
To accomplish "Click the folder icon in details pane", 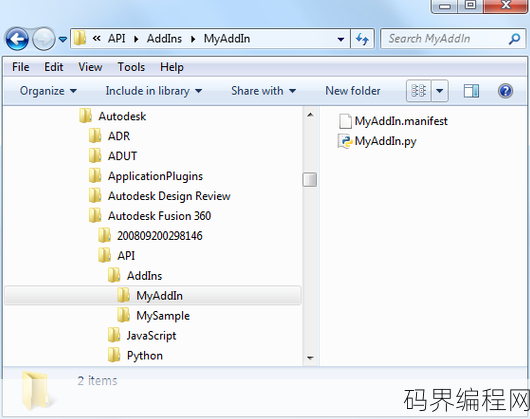I will [36, 391].
